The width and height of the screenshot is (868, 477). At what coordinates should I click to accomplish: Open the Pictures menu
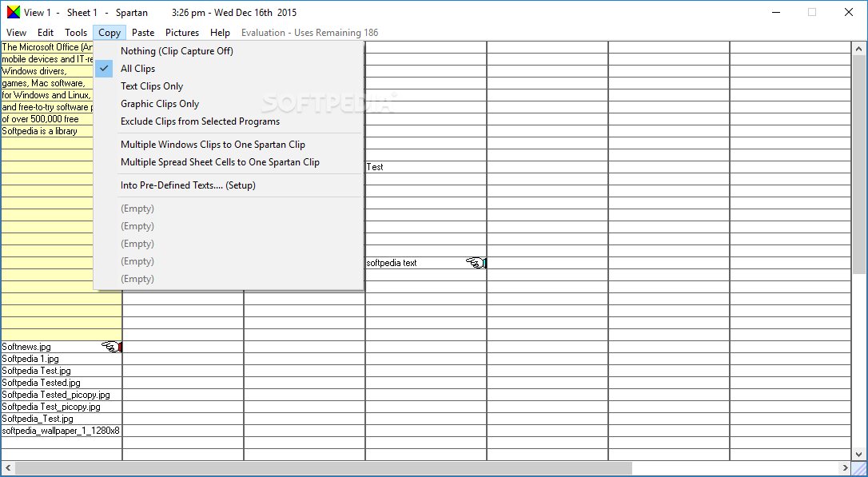click(x=182, y=33)
